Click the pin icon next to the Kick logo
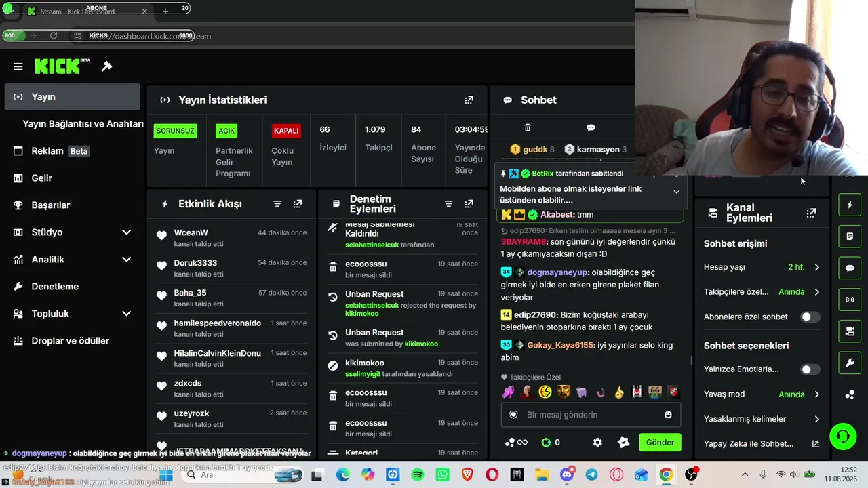The height and width of the screenshot is (488, 868). (x=106, y=66)
